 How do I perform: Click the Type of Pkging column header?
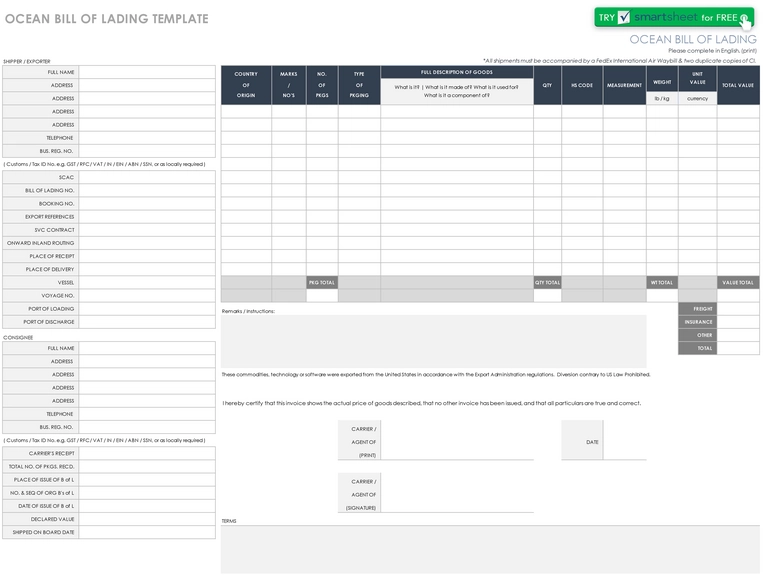coord(359,85)
